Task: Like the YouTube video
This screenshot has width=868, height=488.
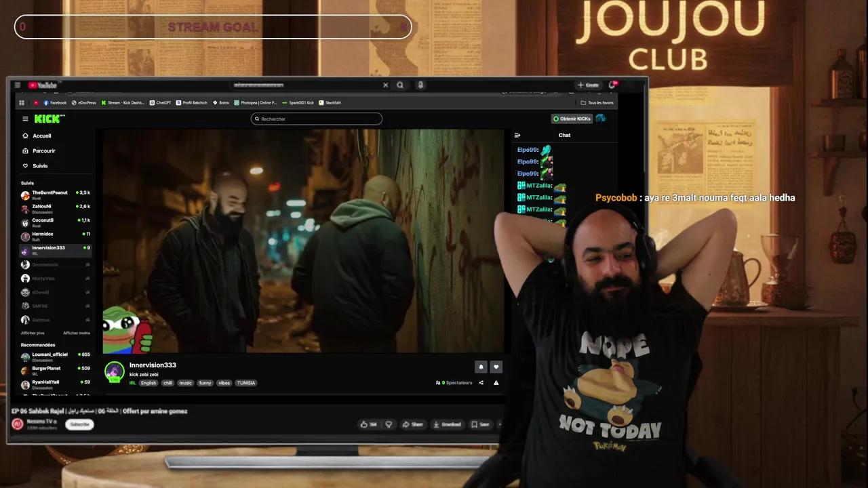Action: tap(370, 424)
